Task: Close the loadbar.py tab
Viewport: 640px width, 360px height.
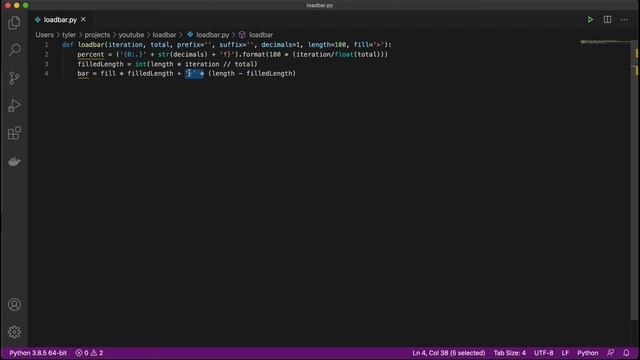Action: click(83, 19)
